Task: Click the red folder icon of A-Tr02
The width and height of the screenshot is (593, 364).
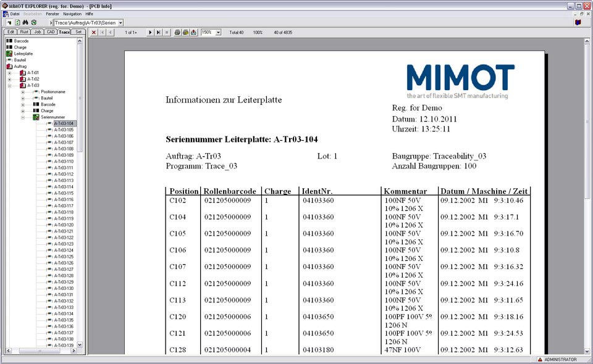Action: [23, 79]
